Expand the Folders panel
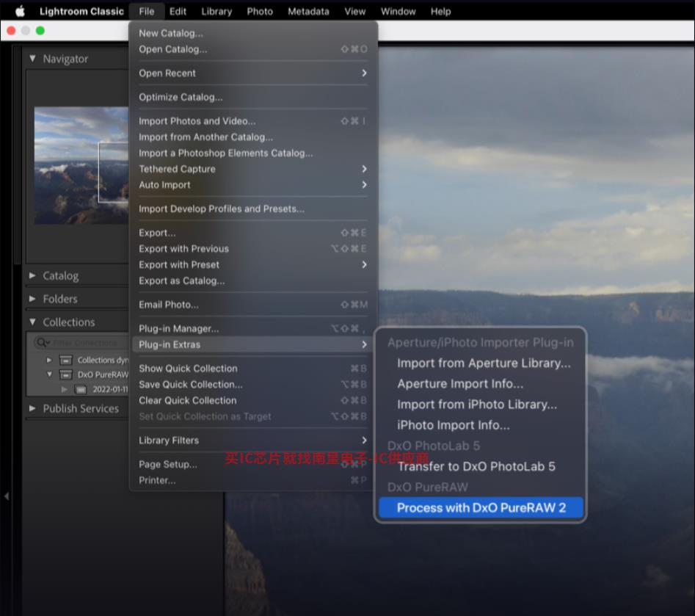Viewport: 695px width, 616px height. point(32,299)
